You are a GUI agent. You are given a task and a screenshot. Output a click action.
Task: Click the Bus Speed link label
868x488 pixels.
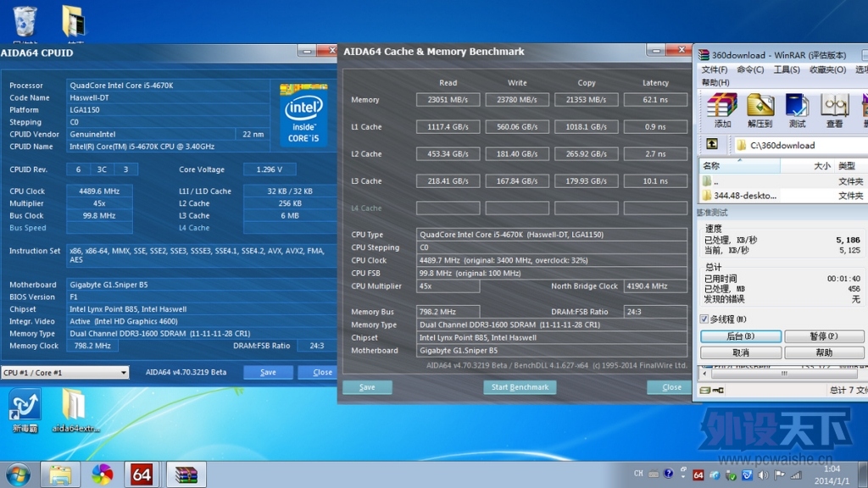pyautogui.click(x=28, y=227)
